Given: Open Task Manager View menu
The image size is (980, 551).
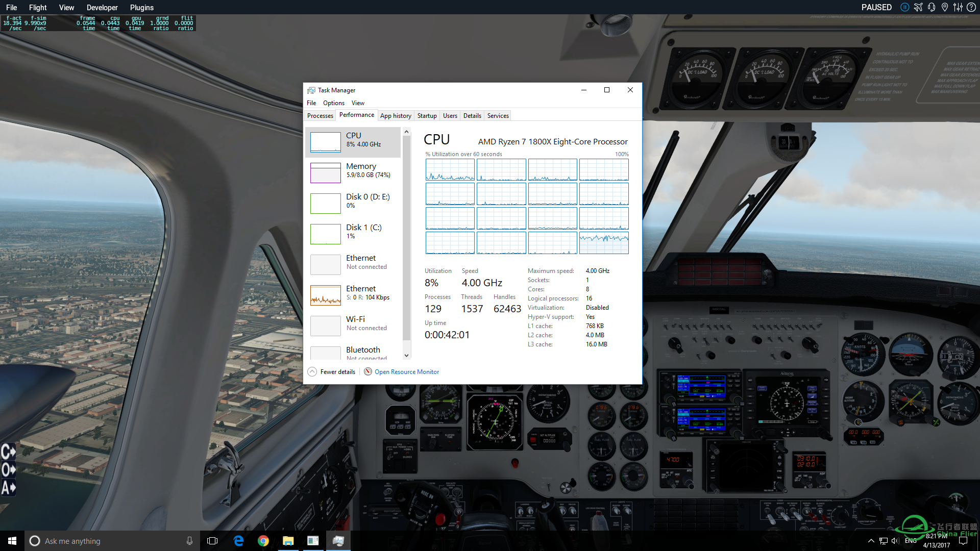Looking at the screenshot, I should coord(358,103).
